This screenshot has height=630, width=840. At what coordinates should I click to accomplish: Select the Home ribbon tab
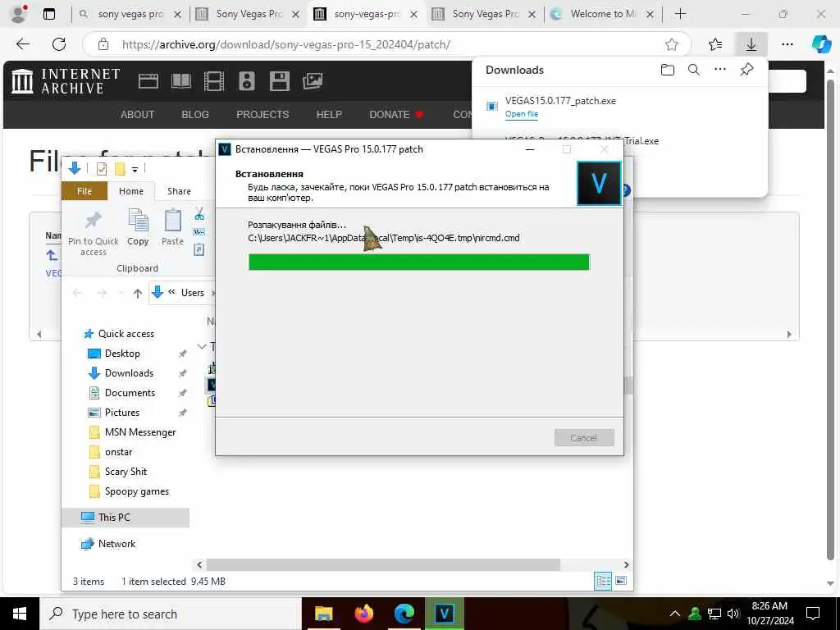pos(131,191)
